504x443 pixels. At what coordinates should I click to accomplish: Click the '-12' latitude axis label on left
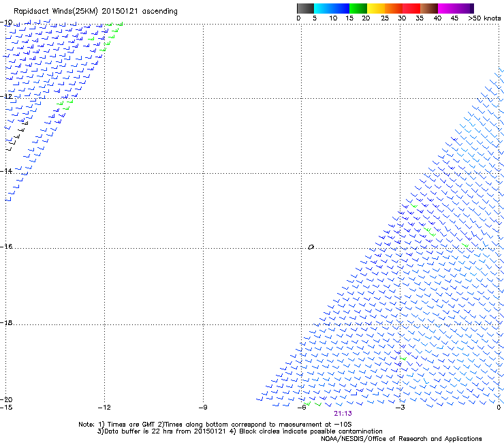click(x=6, y=96)
